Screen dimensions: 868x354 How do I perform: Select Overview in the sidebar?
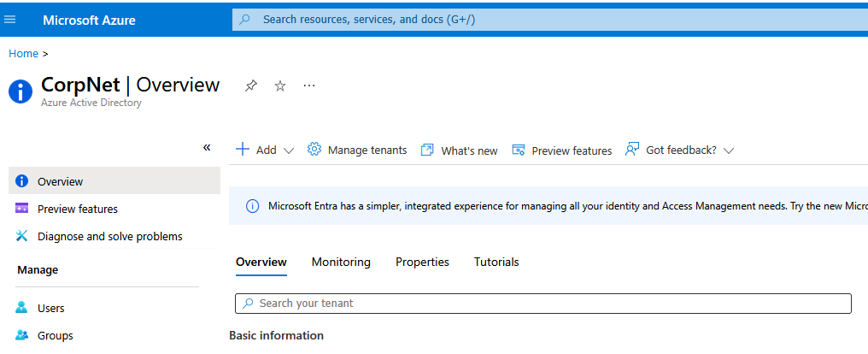pyautogui.click(x=114, y=181)
